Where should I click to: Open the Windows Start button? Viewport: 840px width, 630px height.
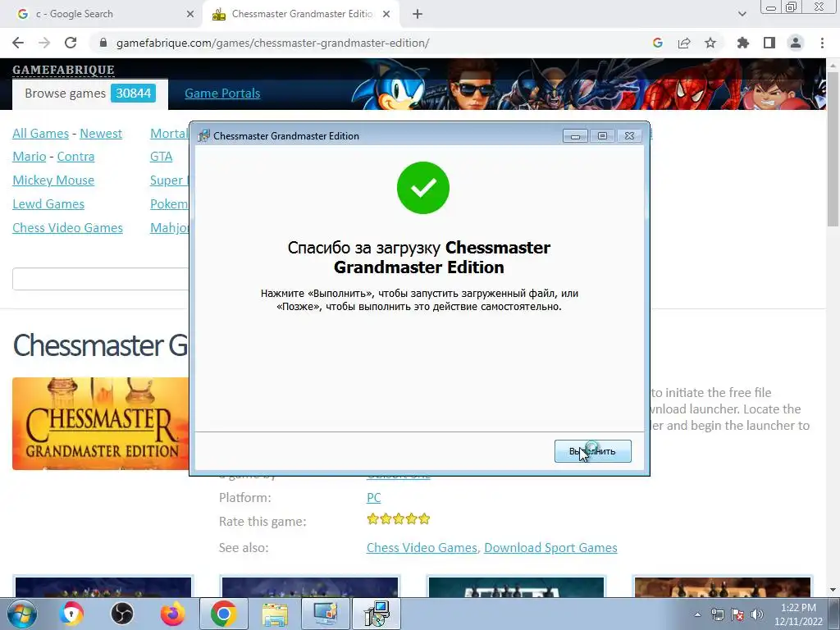point(21,614)
